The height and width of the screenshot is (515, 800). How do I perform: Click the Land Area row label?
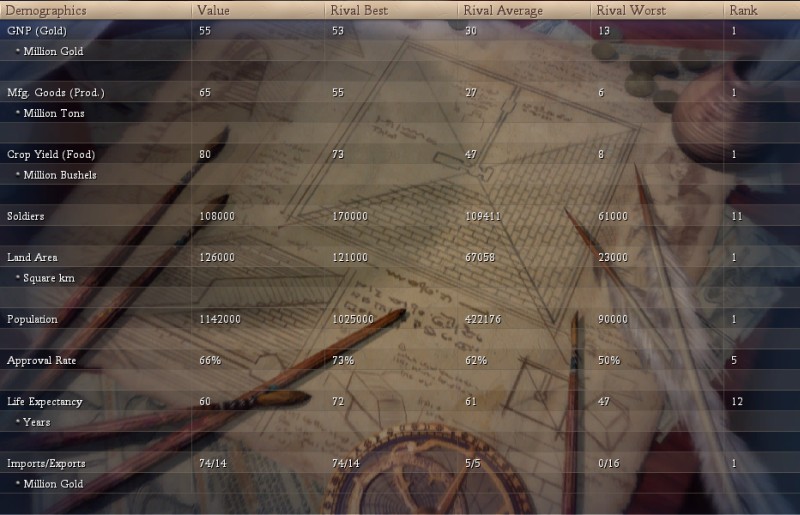(x=32, y=258)
